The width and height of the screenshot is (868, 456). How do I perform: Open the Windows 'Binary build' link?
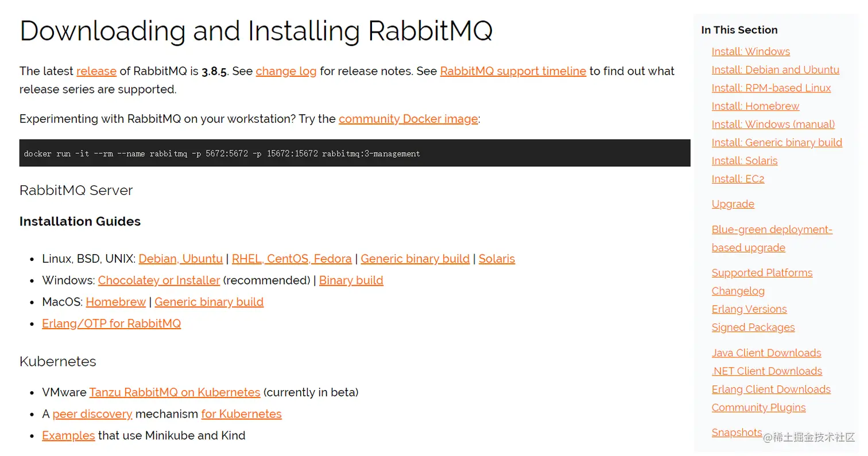click(351, 280)
